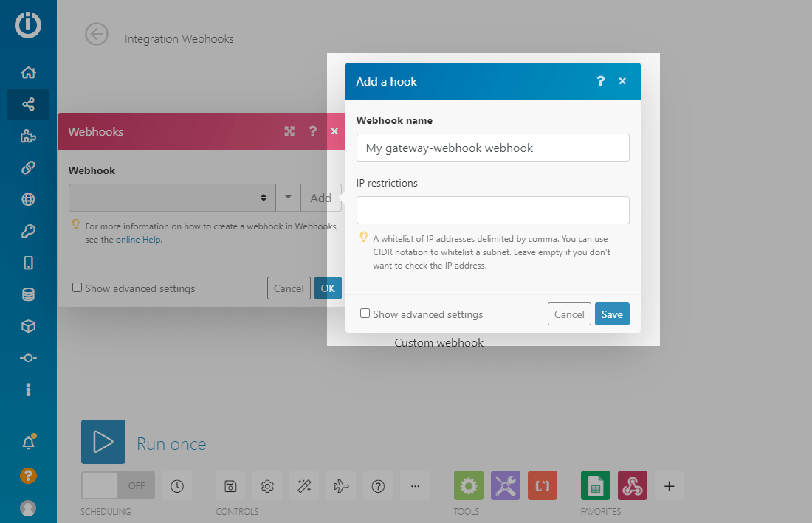The width and height of the screenshot is (812, 523).
Task: Enable Show advanced settings in Webhooks panel
Action: tap(78, 288)
